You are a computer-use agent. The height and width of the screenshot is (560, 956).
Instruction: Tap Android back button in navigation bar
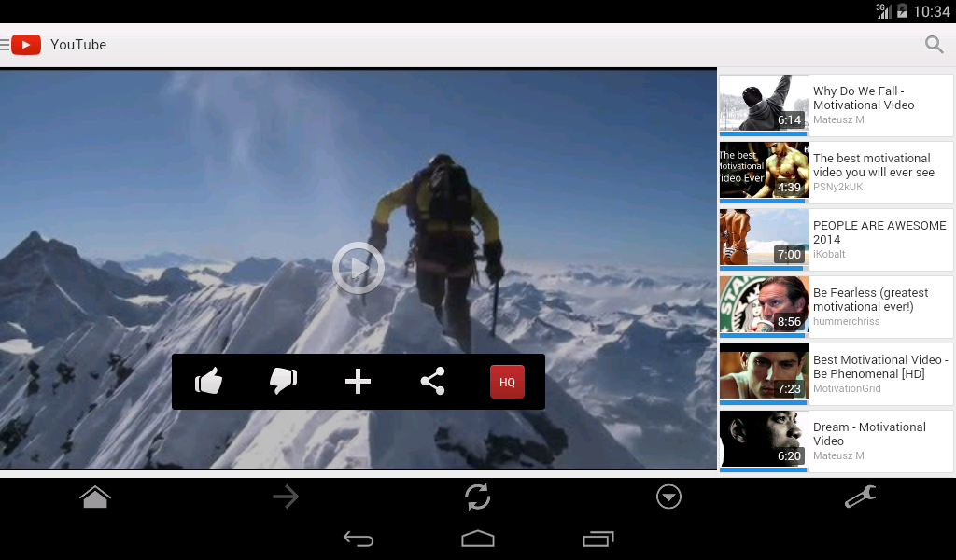(x=358, y=539)
